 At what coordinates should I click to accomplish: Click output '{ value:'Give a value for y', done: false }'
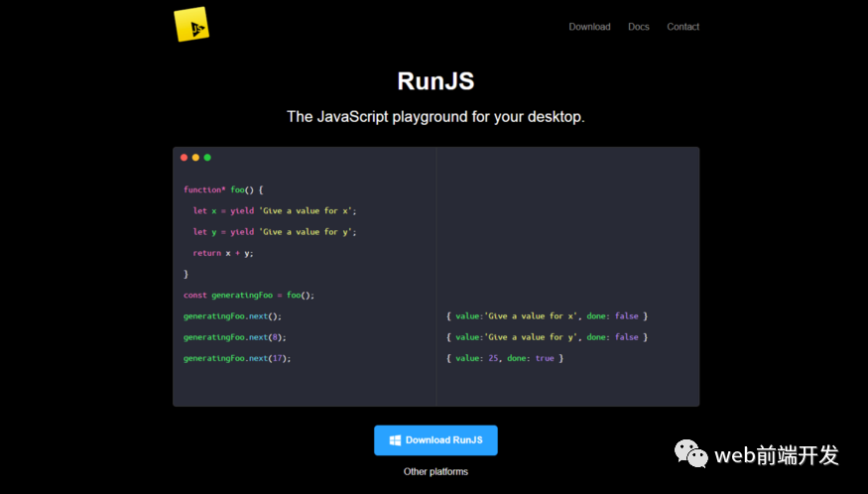[x=547, y=336]
